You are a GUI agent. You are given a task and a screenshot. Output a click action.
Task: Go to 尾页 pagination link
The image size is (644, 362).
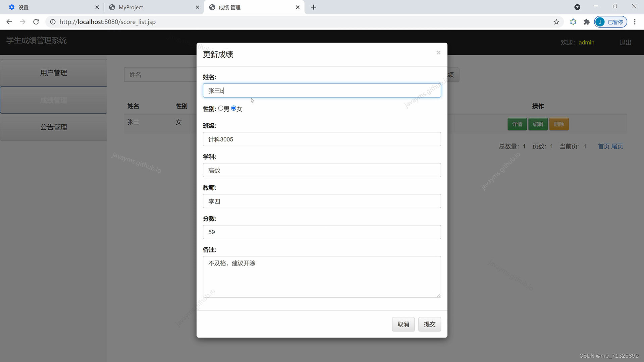point(617,146)
